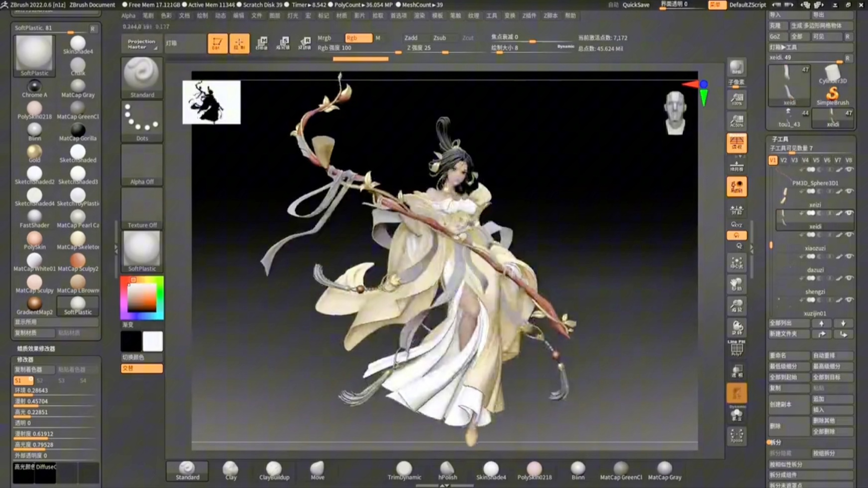Viewport: 868px width, 488px height.
Task: Click the 新建文件夹 new folder button
Action: click(x=789, y=334)
